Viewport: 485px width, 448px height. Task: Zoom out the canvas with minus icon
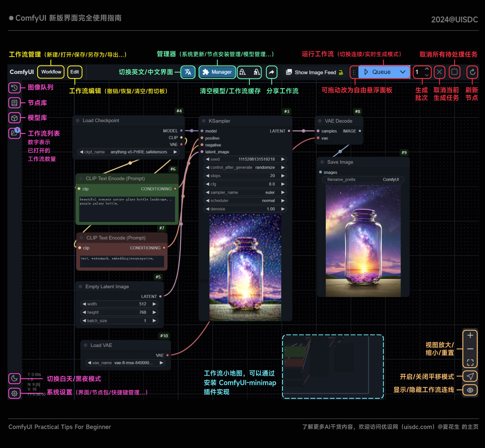click(470, 349)
